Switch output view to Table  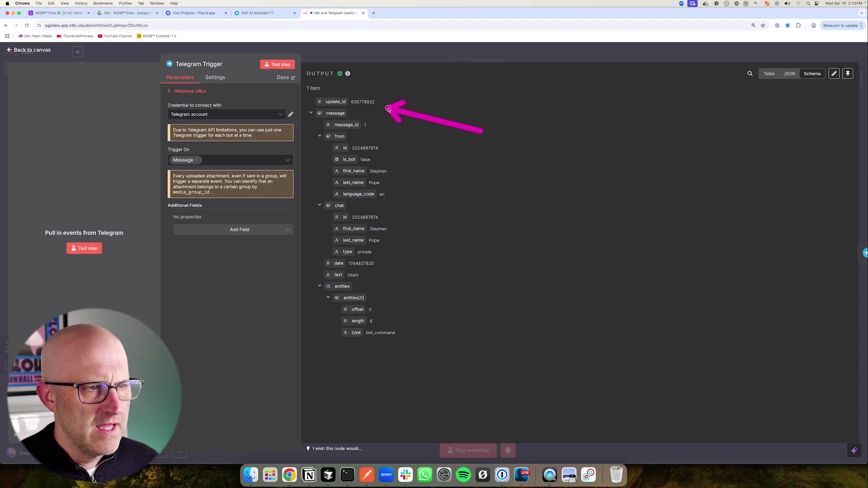click(x=769, y=74)
